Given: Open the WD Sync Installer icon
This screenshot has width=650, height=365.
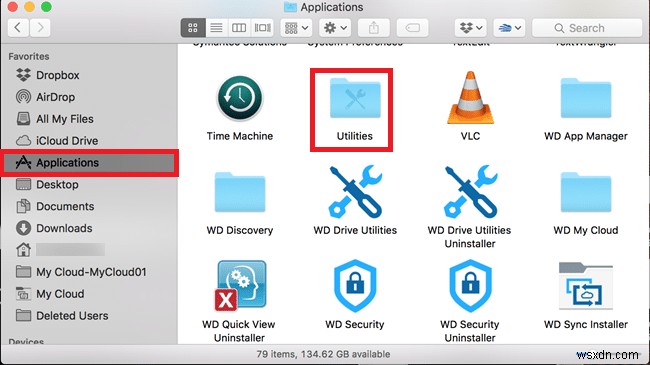Looking at the screenshot, I should coord(586,286).
